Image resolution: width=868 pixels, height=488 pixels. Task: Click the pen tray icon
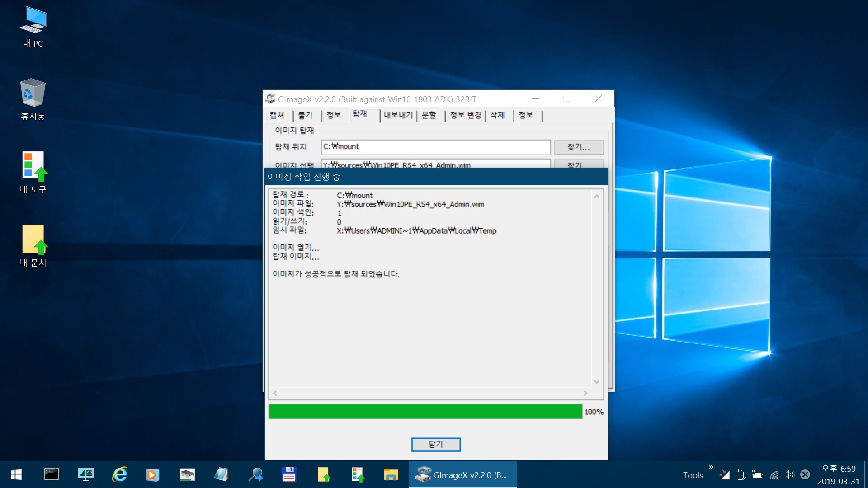725,474
